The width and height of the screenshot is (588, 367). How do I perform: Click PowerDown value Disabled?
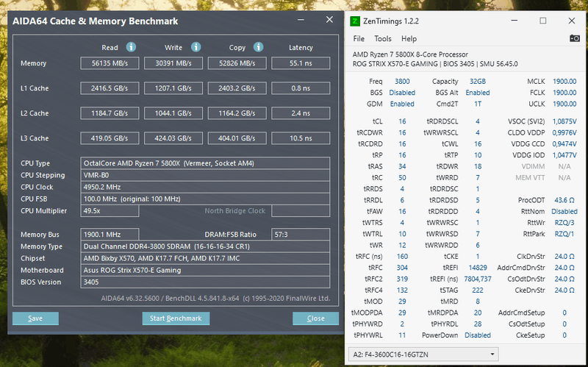(x=478, y=335)
